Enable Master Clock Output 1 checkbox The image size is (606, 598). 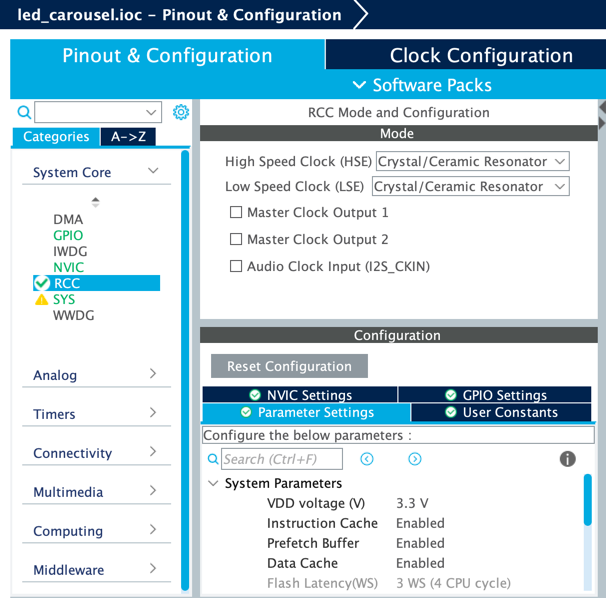(236, 212)
